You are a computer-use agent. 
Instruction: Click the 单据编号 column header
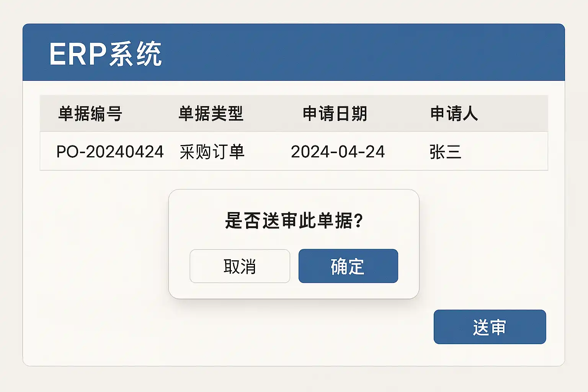click(x=90, y=114)
